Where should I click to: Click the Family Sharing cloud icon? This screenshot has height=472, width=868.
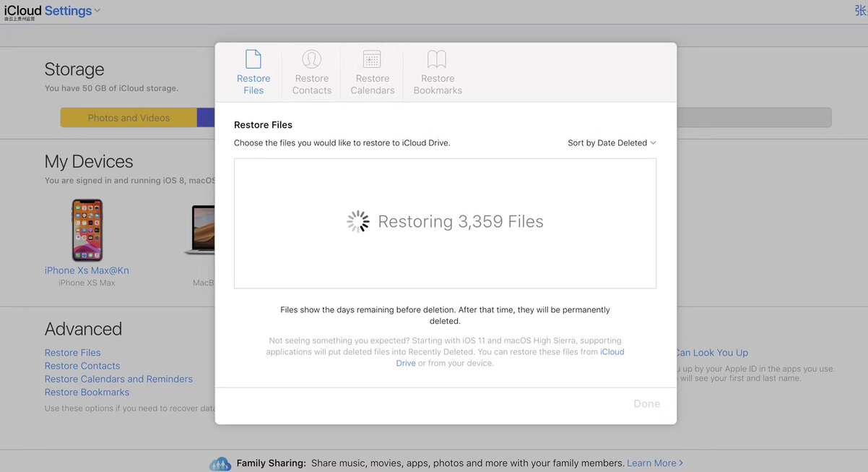point(220,463)
